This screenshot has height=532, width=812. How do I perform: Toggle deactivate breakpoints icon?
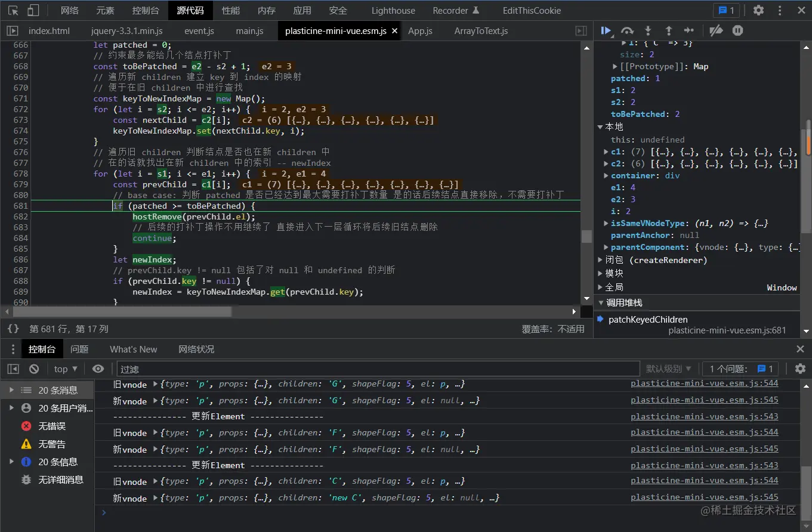[x=717, y=31]
